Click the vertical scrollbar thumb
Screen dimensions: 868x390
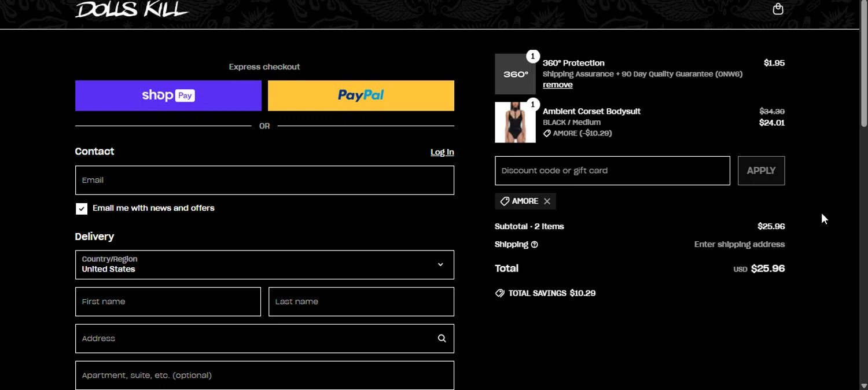pos(864,64)
